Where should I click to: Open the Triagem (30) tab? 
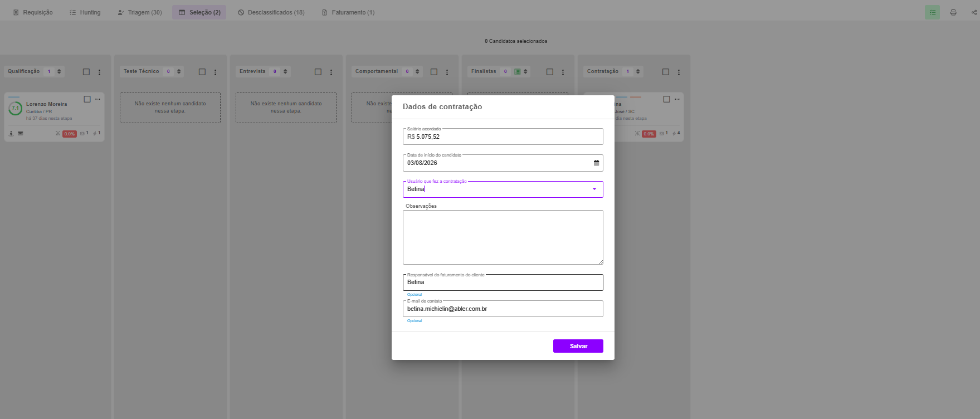(140, 12)
